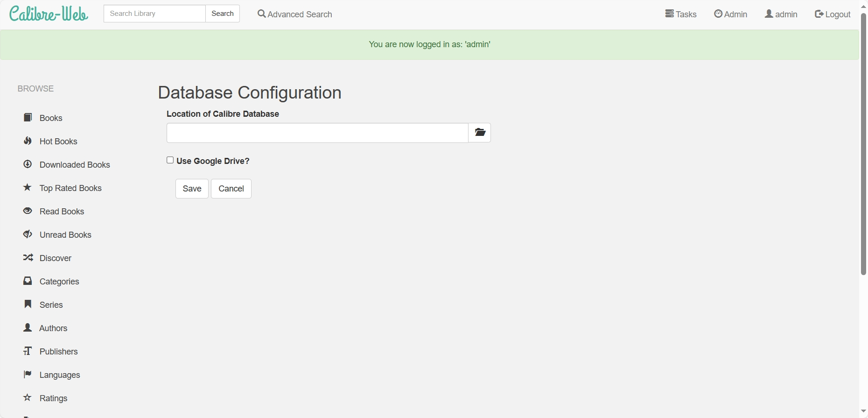Enable the Use Google Drive checkbox
The width and height of the screenshot is (868, 418).
click(x=170, y=160)
